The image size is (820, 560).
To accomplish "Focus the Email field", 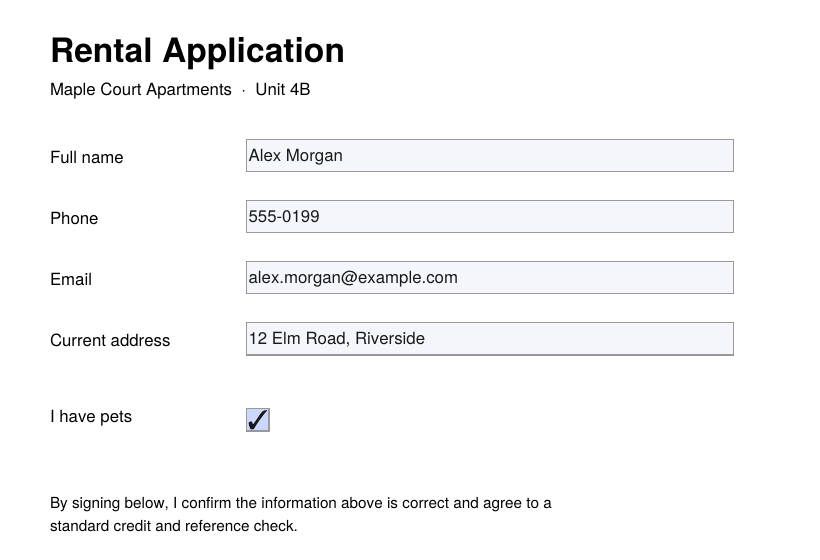I will (489, 278).
